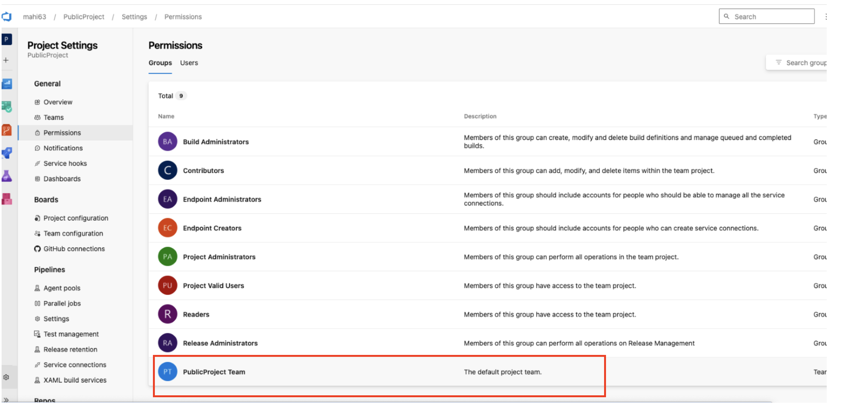
Task: Click the PublicProject Team PT avatar
Action: (167, 372)
